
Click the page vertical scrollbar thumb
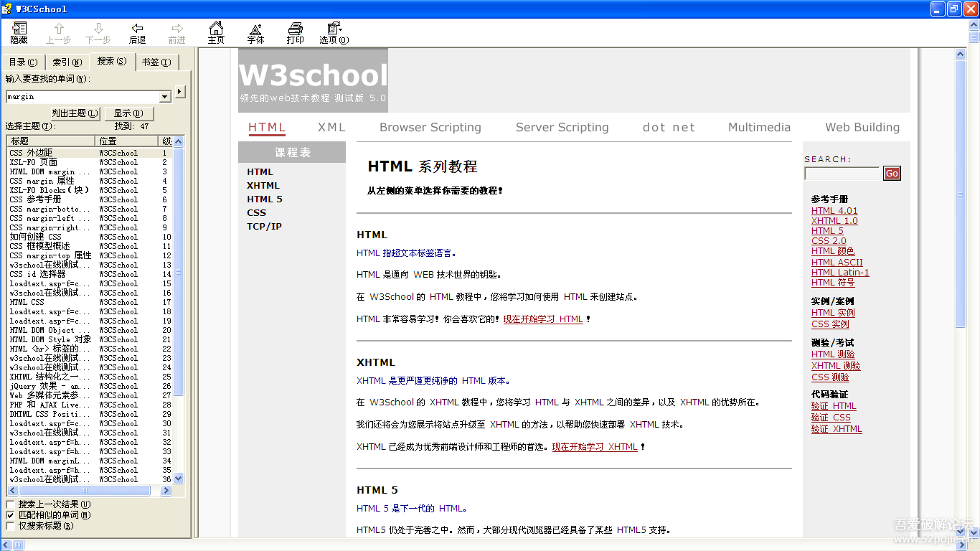(961, 194)
